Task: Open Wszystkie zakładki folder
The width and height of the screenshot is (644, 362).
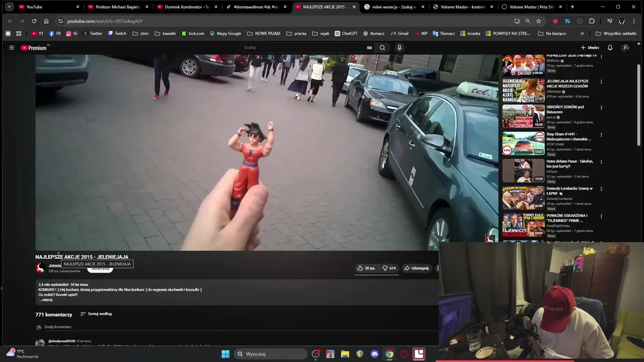Action: click(x=616, y=34)
